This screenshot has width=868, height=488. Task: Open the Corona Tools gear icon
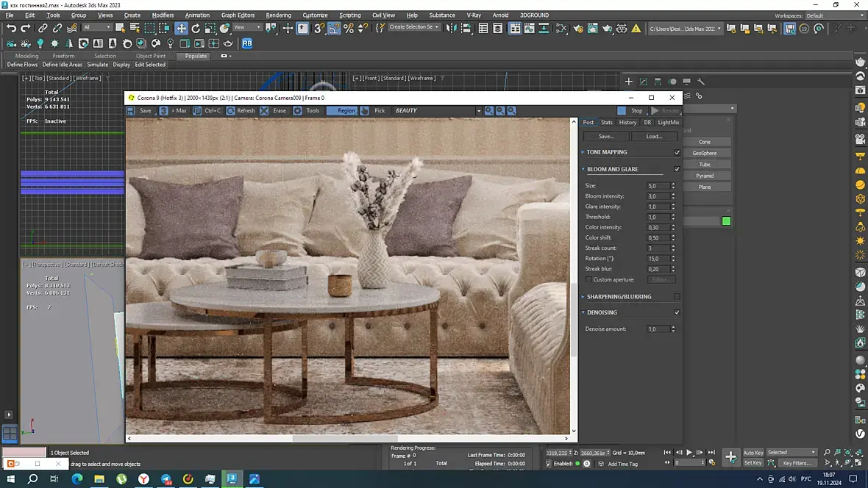click(298, 111)
